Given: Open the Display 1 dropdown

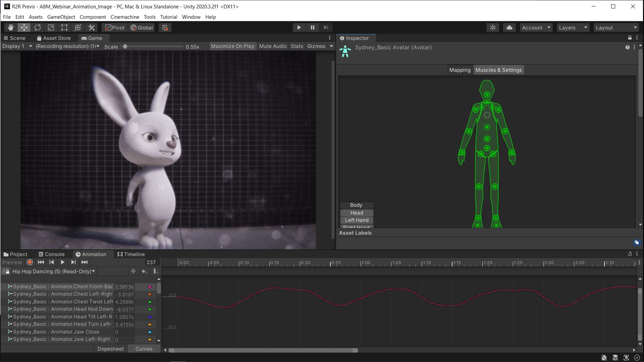Looking at the screenshot, I should (17, 46).
